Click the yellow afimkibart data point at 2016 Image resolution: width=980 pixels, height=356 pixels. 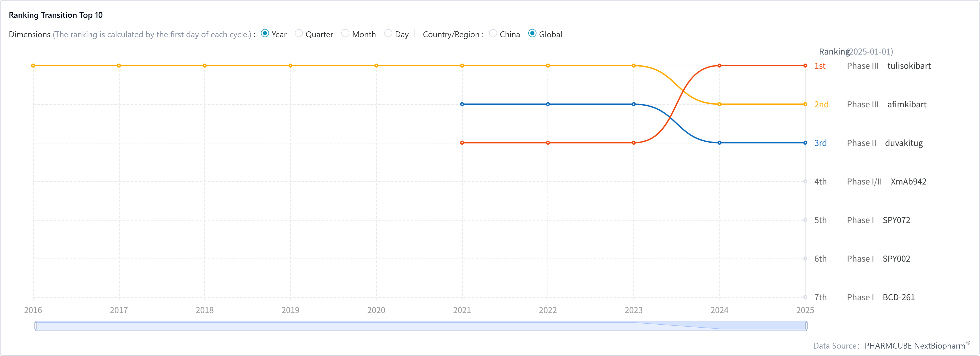click(33, 66)
